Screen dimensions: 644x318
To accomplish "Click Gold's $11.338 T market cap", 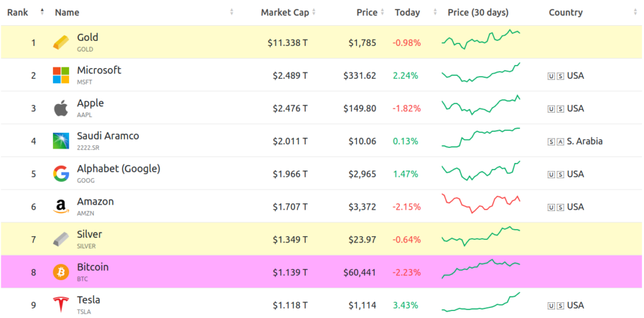I will tap(287, 43).
